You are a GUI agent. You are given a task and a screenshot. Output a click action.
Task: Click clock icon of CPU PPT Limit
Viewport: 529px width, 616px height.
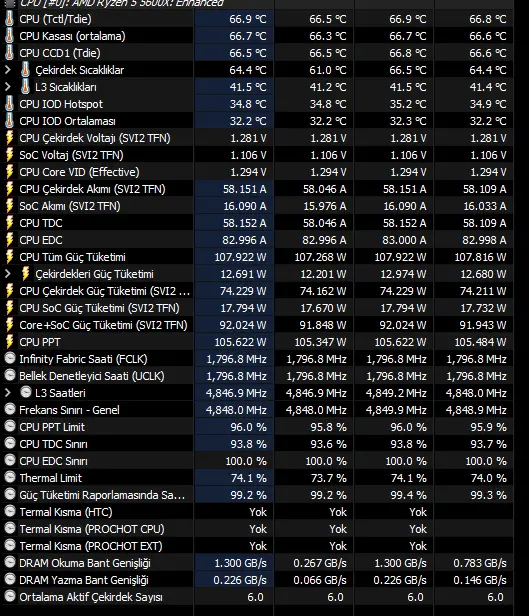point(10,426)
